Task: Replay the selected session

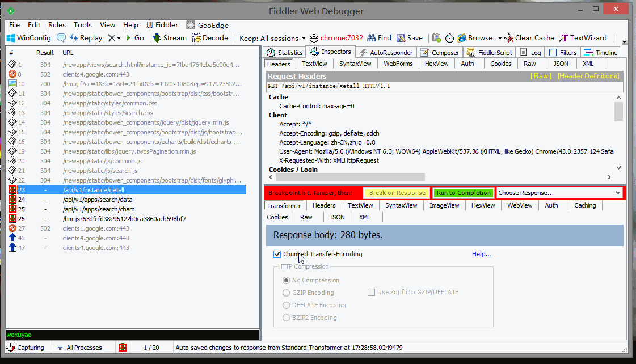Action: [x=86, y=37]
